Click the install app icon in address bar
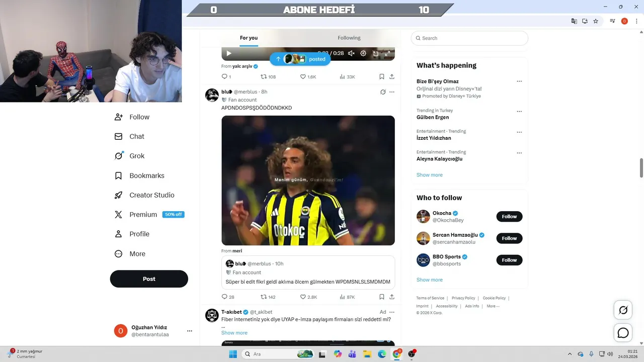Screen dimensions: 644x362 click(585, 21)
